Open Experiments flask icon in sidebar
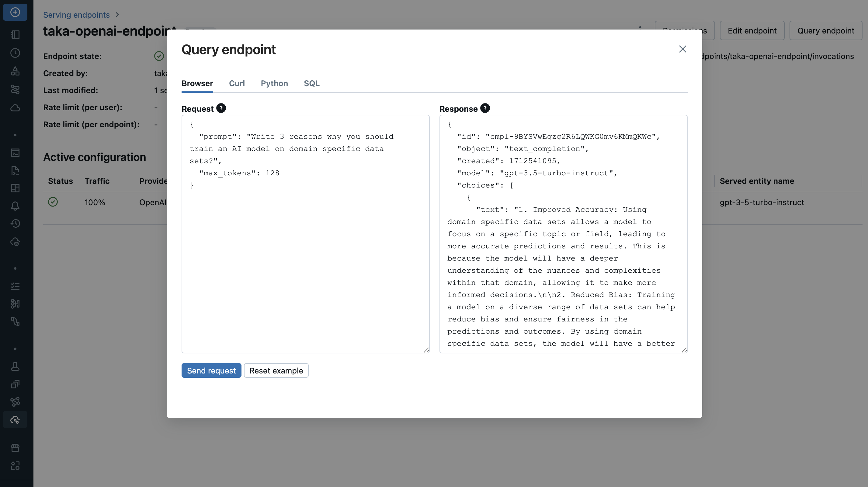This screenshot has width=868, height=487. (x=15, y=366)
